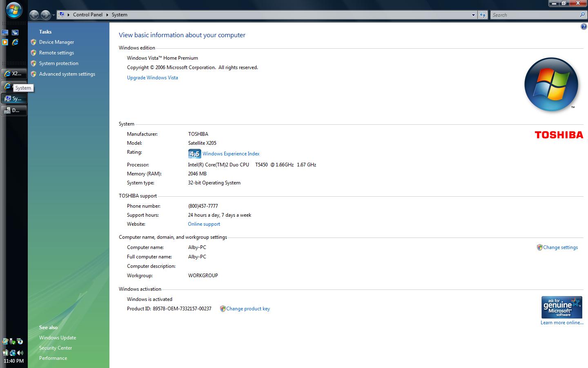
Task: Switch to the X2... Internet Explorer taskbar button
Action: (14, 74)
